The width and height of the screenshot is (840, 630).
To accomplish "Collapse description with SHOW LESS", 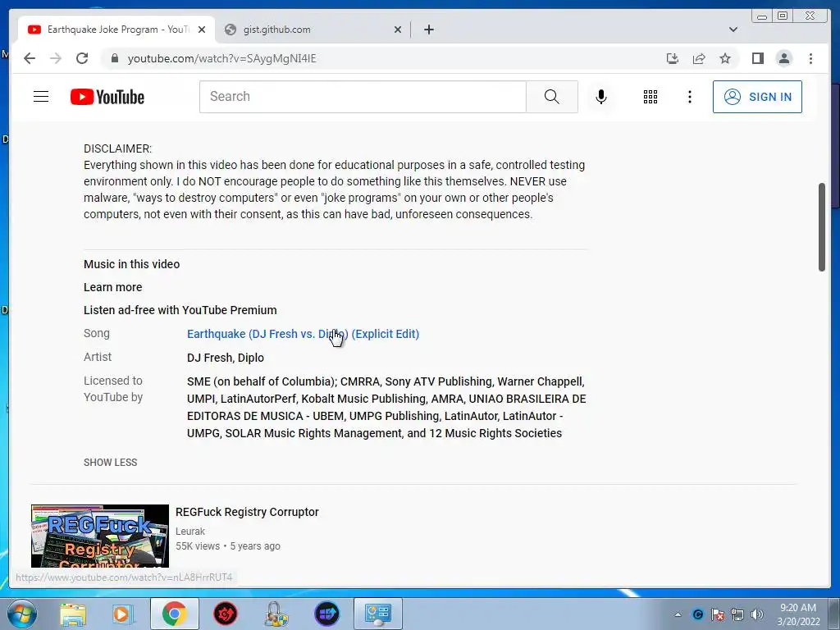I will tap(111, 463).
